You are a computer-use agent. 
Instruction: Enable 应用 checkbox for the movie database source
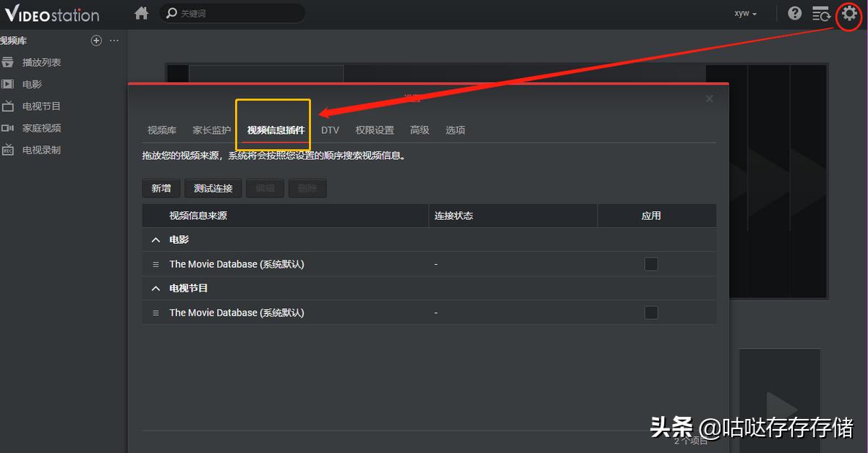[651, 263]
